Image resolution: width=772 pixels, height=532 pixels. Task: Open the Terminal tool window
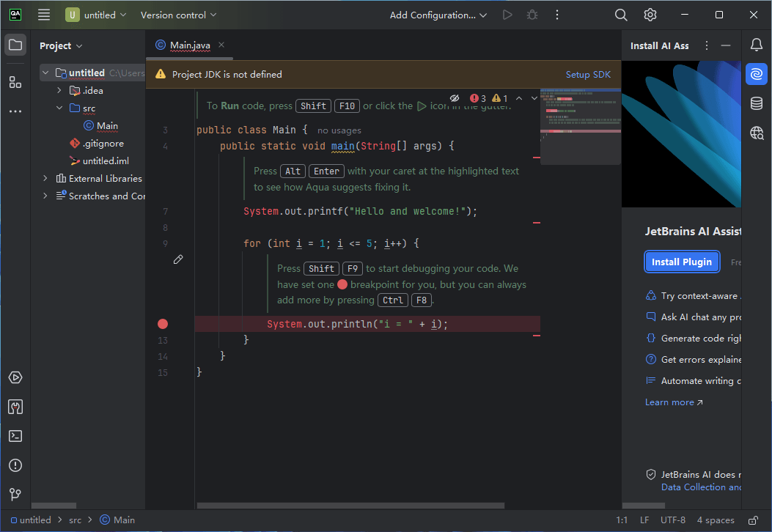click(x=15, y=436)
